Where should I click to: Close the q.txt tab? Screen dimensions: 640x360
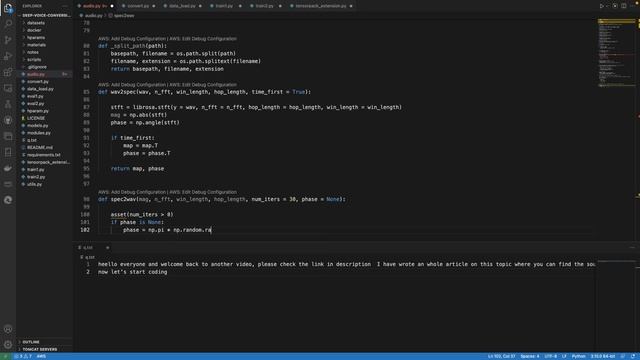[x=107, y=248]
